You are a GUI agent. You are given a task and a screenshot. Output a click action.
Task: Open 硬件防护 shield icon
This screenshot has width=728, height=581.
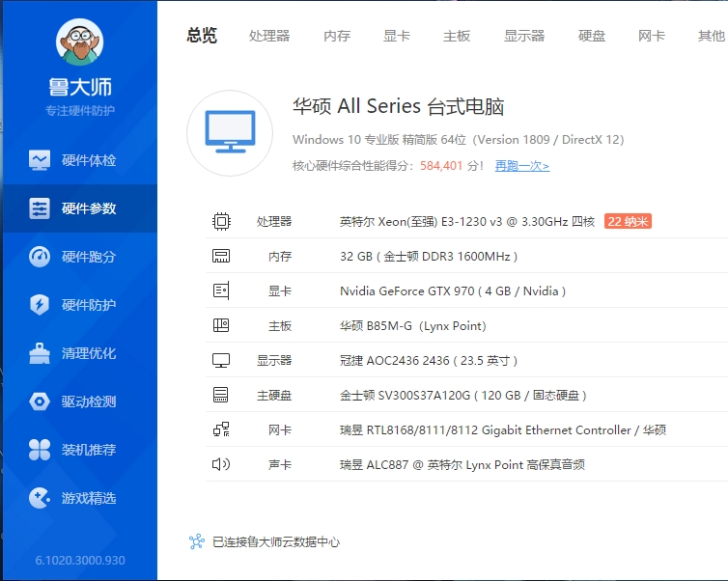point(40,305)
